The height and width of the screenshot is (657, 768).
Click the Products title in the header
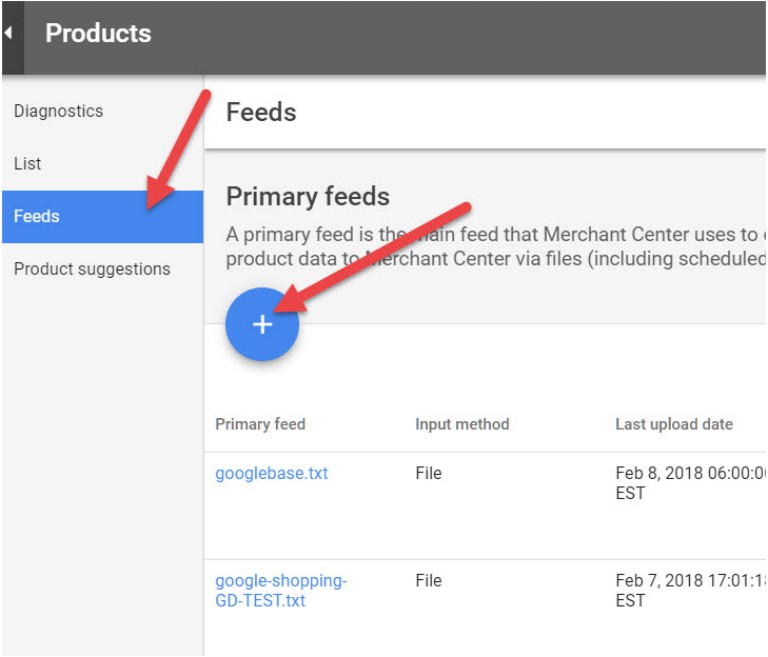coord(98,33)
